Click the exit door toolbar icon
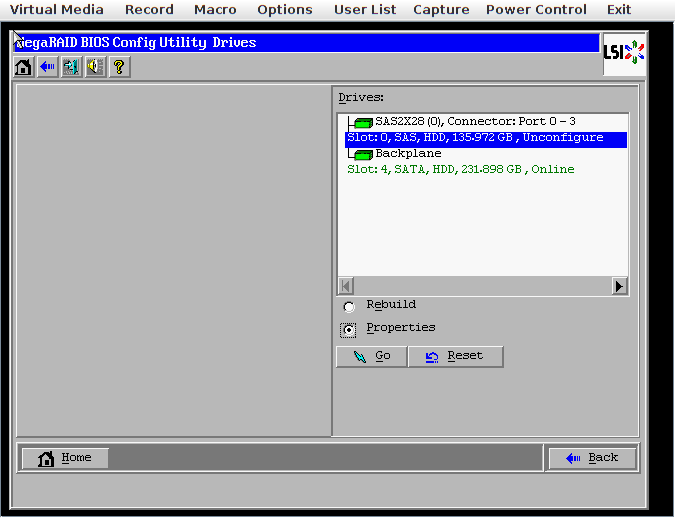The width and height of the screenshot is (675, 518). click(x=71, y=67)
